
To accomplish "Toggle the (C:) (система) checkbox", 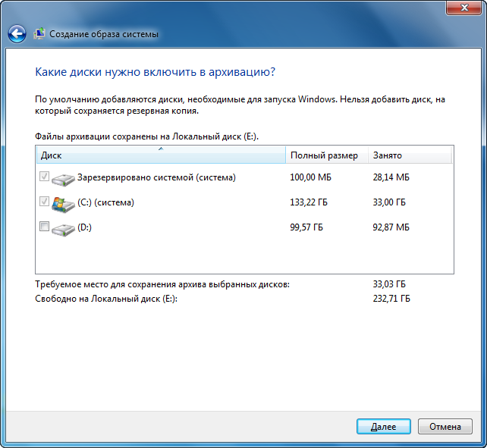I will 45,201.
